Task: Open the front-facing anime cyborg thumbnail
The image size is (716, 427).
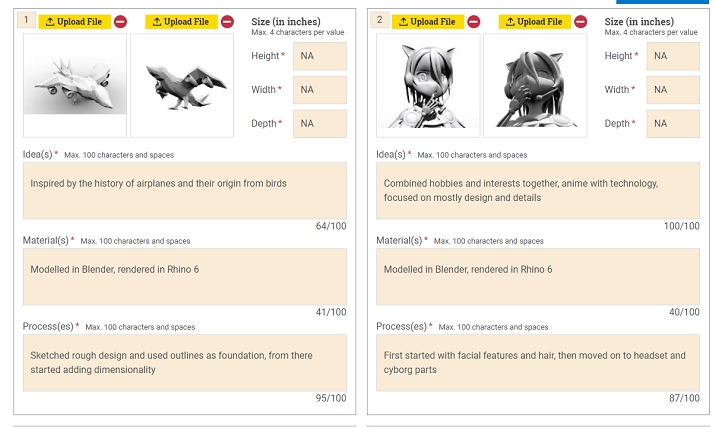Action: point(428,85)
